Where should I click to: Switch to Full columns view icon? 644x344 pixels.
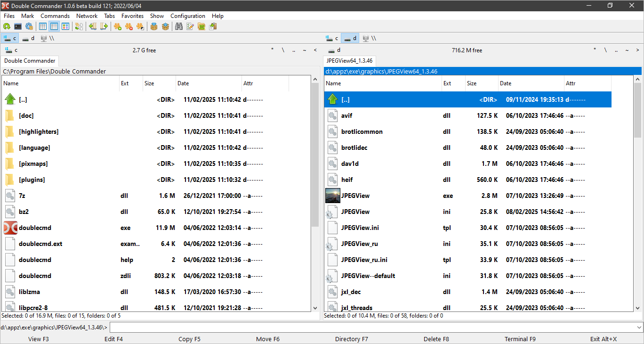pos(54,26)
